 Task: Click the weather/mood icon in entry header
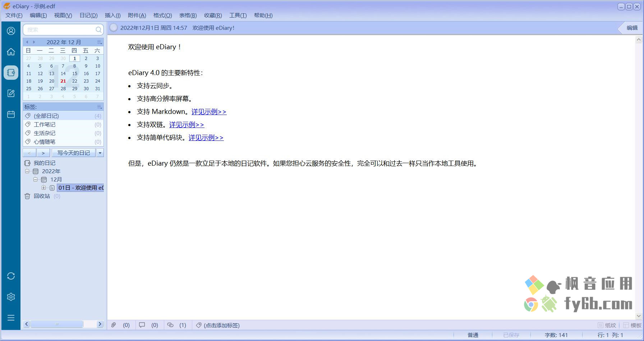(114, 28)
